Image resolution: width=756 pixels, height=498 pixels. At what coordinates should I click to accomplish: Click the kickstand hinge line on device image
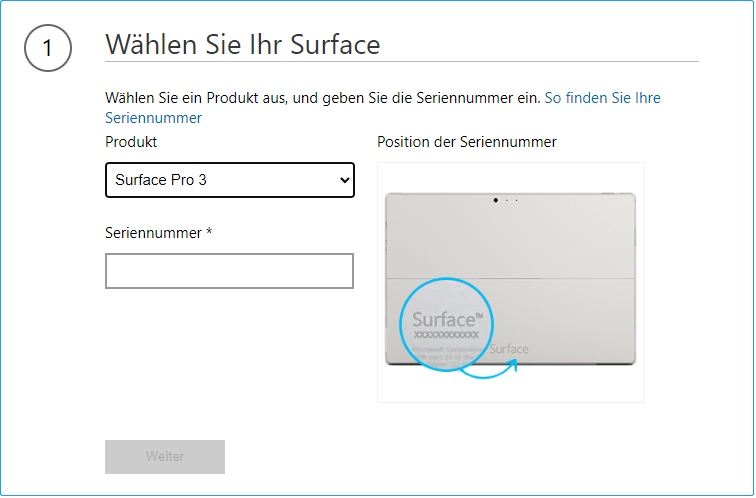[x=580, y=278]
